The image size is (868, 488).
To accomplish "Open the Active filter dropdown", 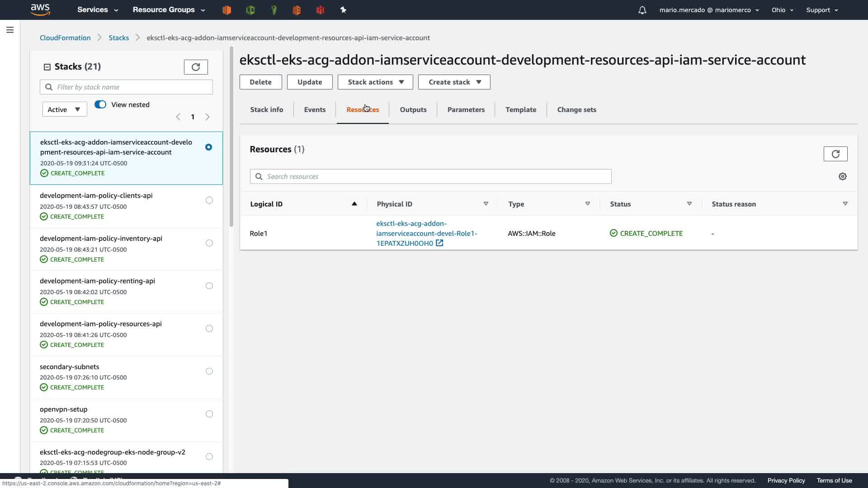I will [64, 109].
